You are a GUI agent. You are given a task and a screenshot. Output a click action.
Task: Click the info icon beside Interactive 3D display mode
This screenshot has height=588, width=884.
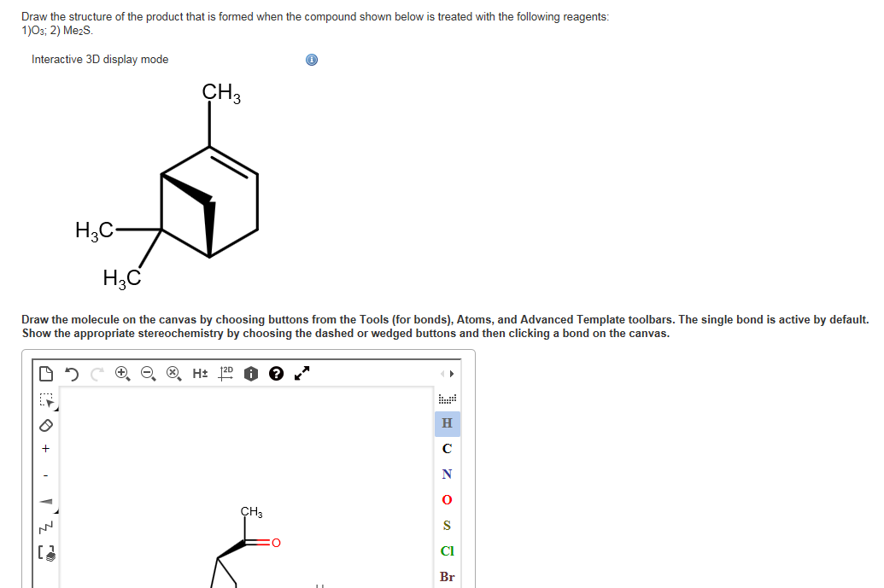click(311, 59)
